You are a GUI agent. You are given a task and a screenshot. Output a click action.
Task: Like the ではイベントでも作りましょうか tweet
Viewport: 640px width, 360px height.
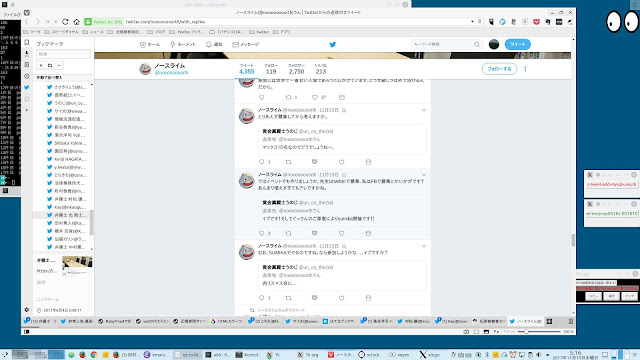click(x=341, y=233)
